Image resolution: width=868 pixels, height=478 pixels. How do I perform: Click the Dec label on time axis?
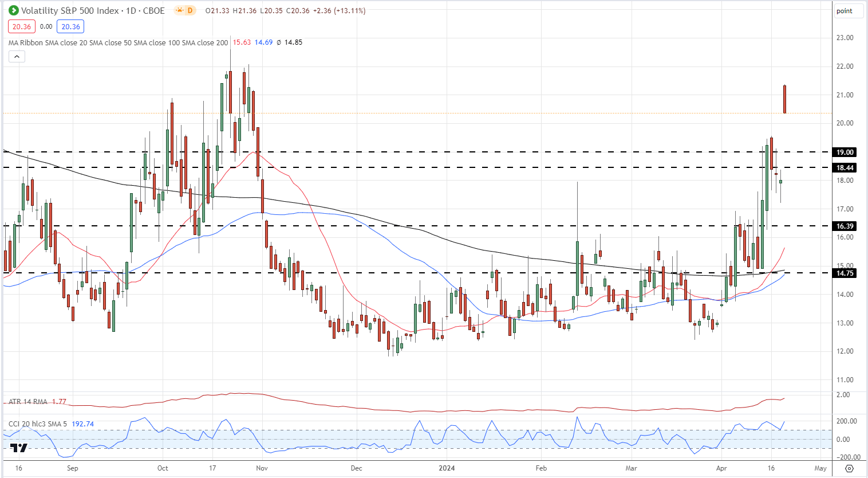pos(356,468)
